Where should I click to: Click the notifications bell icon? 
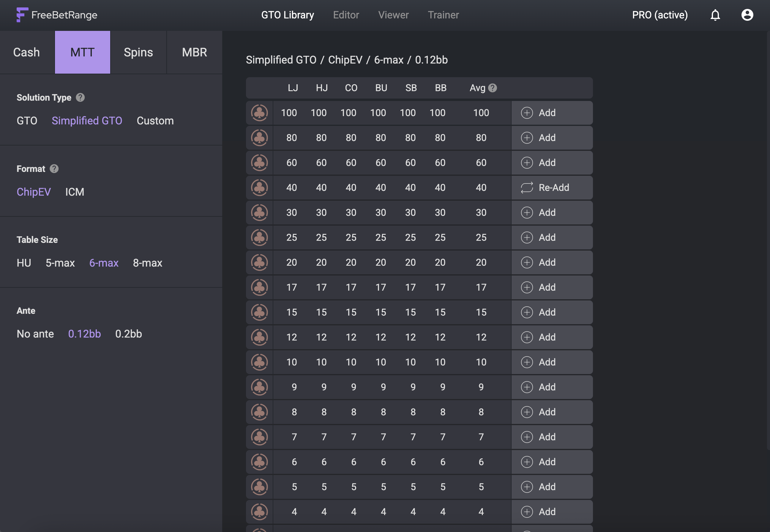coord(715,15)
